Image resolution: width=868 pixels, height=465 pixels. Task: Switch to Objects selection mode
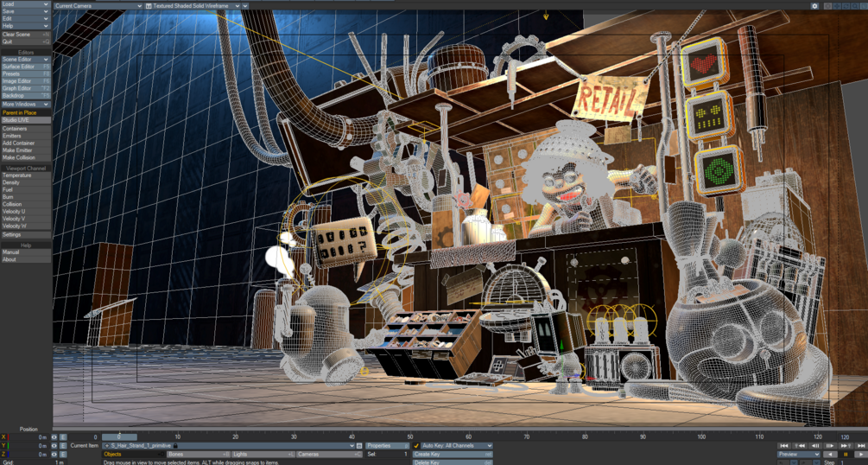click(x=133, y=455)
